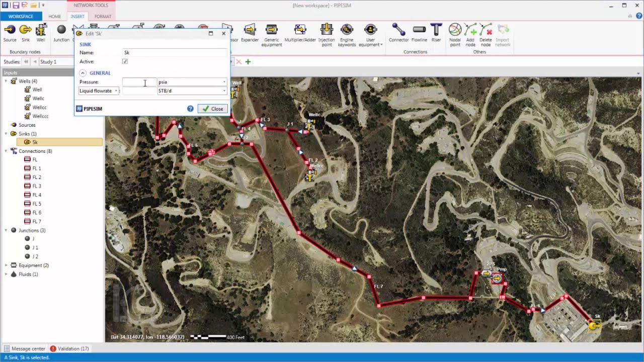Open the psia pressure unit dropdown
The width and height of the screenshot is (644, 362).
pyautogui.click(x=192, y=82)
